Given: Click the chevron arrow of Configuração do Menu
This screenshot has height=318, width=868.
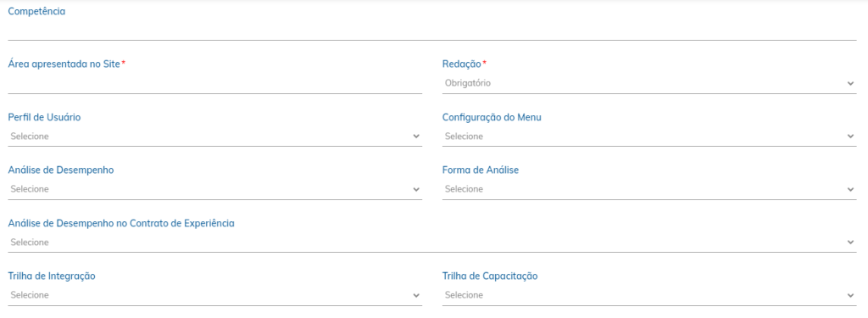Looking at the screenshot, I should click(850, 137).
